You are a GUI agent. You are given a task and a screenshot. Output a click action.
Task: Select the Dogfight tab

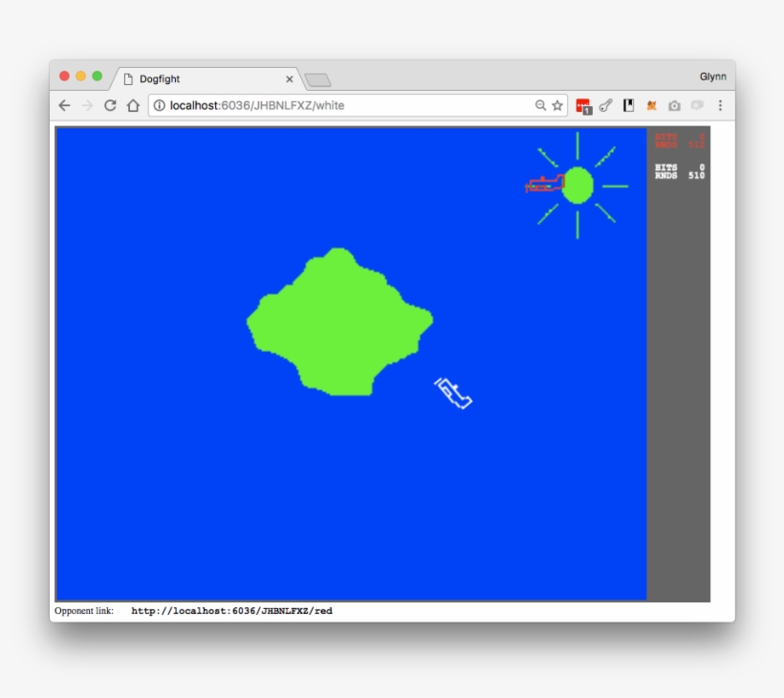click(207, 79)
